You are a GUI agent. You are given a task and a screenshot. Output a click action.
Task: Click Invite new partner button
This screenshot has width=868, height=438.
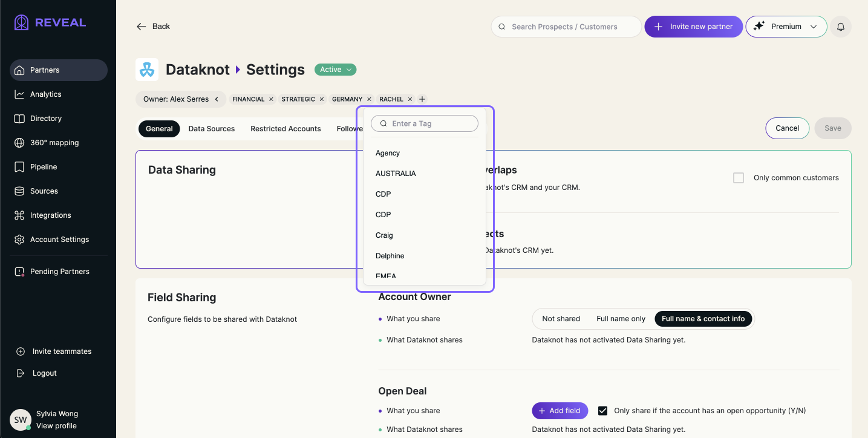tap(693, 27)
